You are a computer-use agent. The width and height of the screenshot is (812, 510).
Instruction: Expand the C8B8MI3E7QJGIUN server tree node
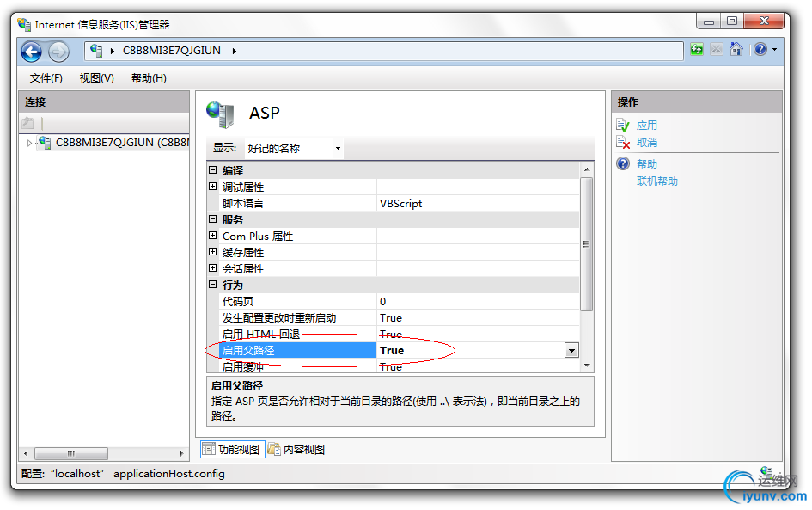(x=29, y=143)
